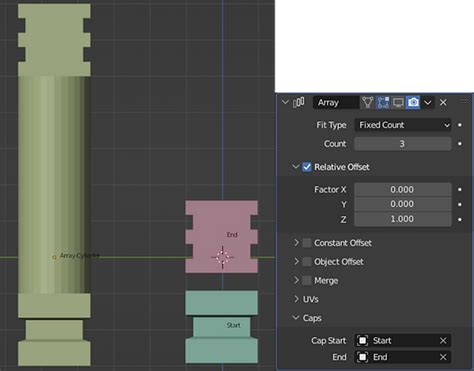Image resolution: width=474 pixels, height=371 pixels.
Task: Disable the Relative Offset checkbox
Action: coord(307,167)
